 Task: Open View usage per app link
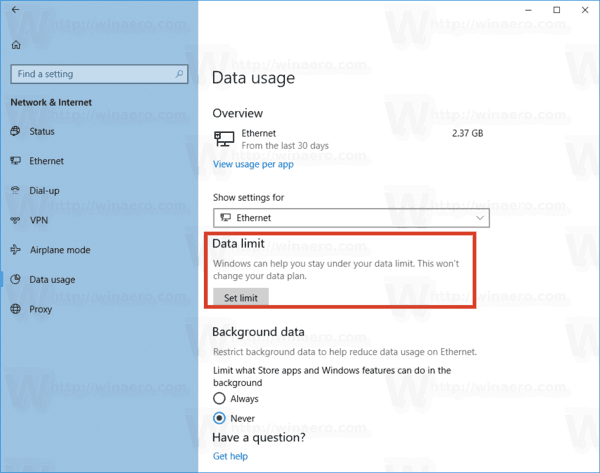(253, 164)
